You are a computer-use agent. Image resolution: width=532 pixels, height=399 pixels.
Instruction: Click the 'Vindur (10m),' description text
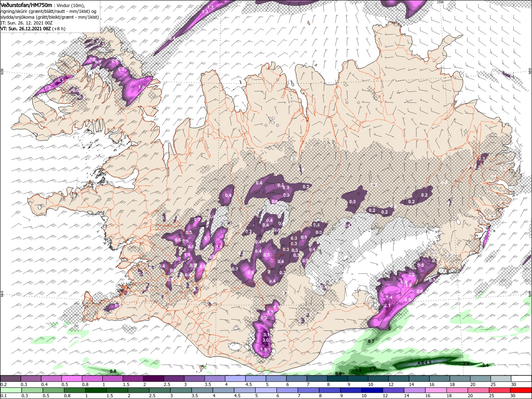70,5
